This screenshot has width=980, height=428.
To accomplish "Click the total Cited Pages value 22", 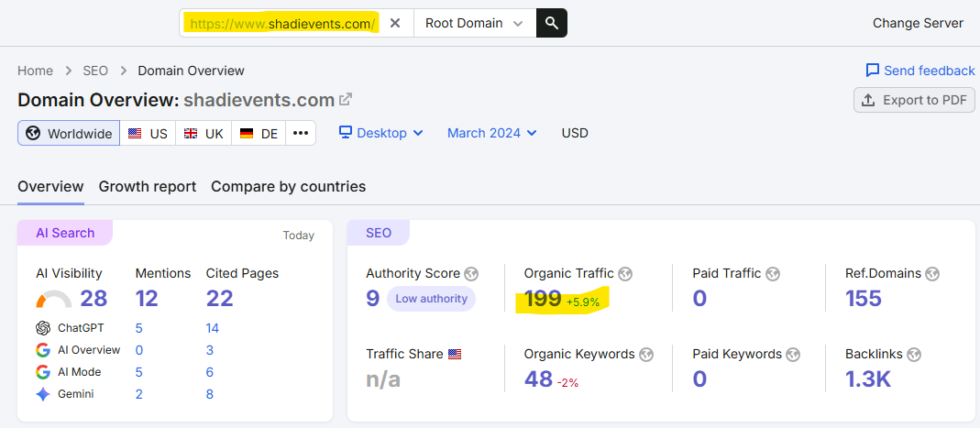I will (x=219, y=299).
